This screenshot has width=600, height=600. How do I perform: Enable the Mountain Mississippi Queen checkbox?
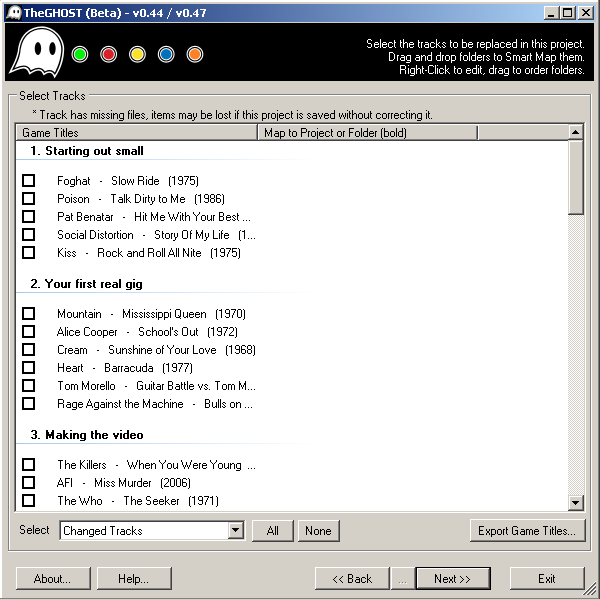(28, 314)
